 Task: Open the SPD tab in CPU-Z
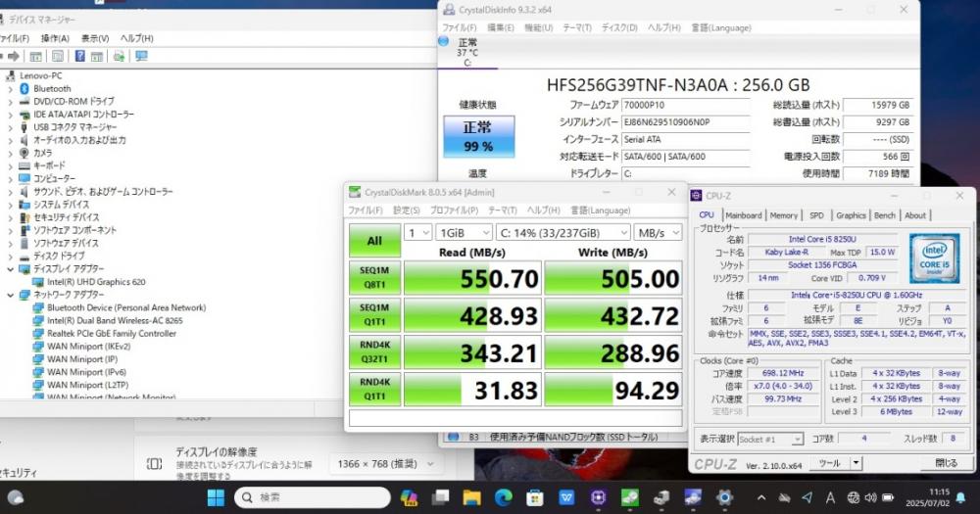pyautogui.click(x=817, y=215)
